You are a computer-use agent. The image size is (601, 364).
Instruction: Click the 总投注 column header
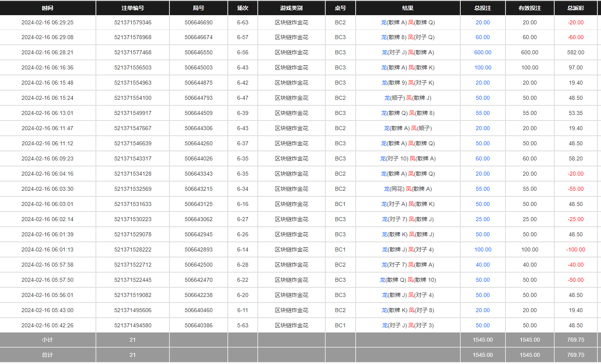pos(483,8)
